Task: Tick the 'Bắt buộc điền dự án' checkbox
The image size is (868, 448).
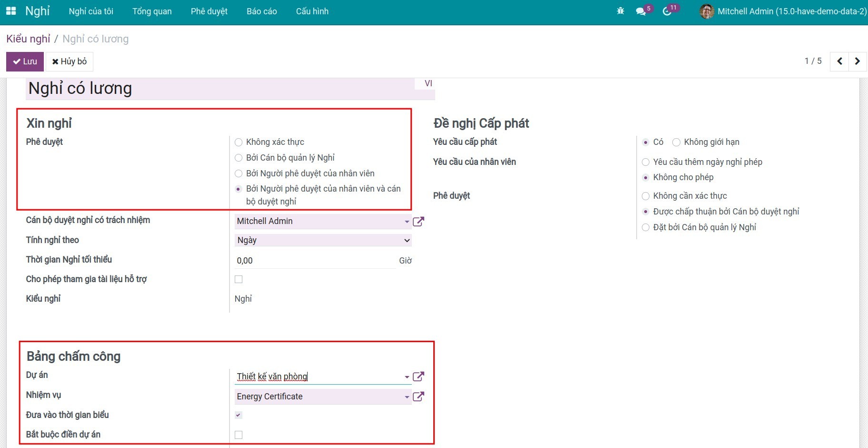Action: (239, 435)
